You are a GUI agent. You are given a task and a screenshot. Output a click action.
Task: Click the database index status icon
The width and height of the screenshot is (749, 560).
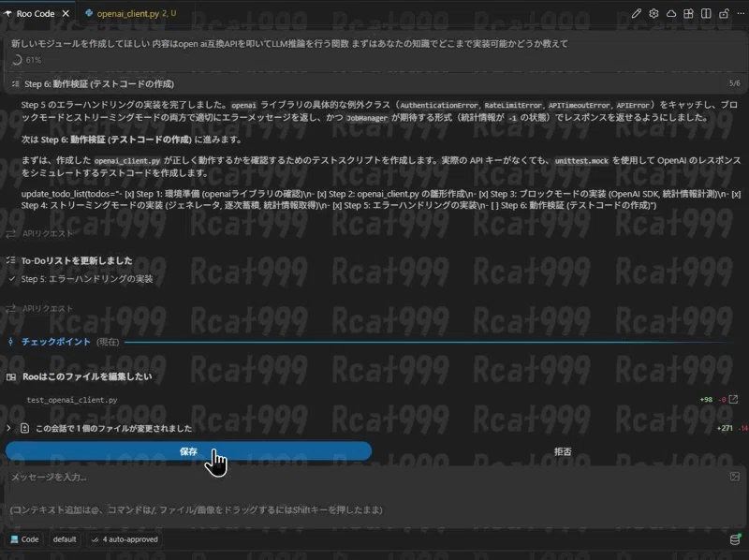click(x=735, y=539)
